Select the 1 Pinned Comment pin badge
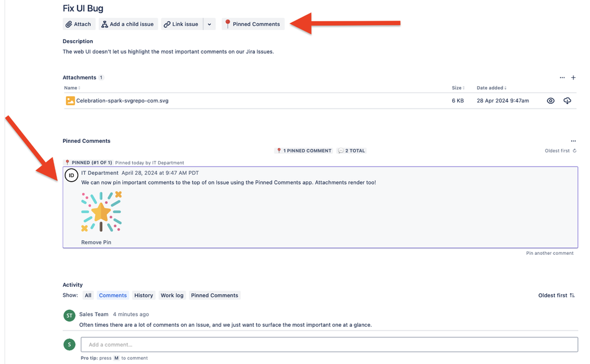Viewport: 590px width, 364px height. click(x=304, y=150)
